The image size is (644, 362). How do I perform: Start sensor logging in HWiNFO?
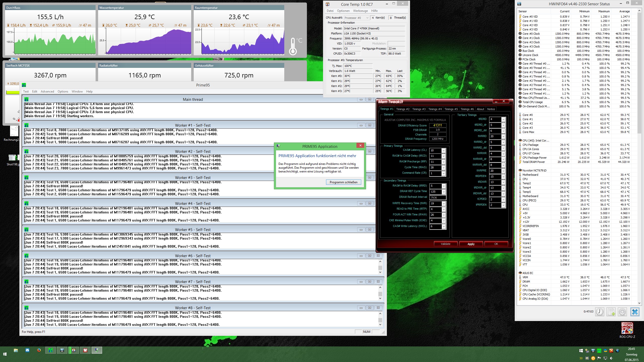click(611, 312)
